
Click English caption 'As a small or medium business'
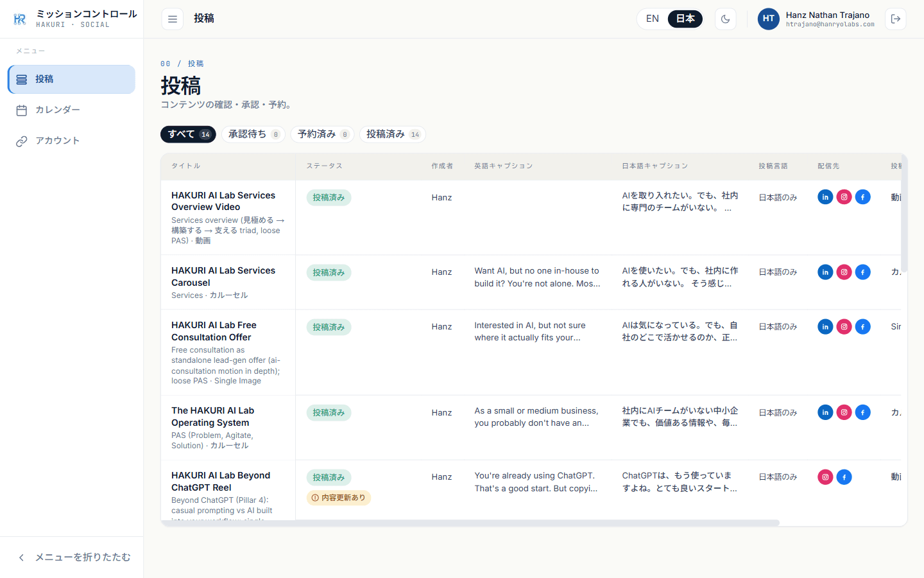click(536, 417)
